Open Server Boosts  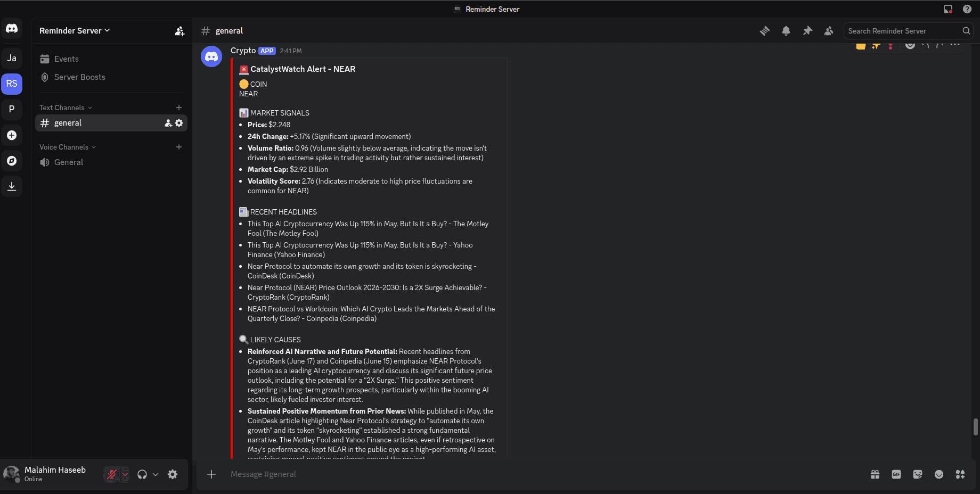[x=111, y=77]
